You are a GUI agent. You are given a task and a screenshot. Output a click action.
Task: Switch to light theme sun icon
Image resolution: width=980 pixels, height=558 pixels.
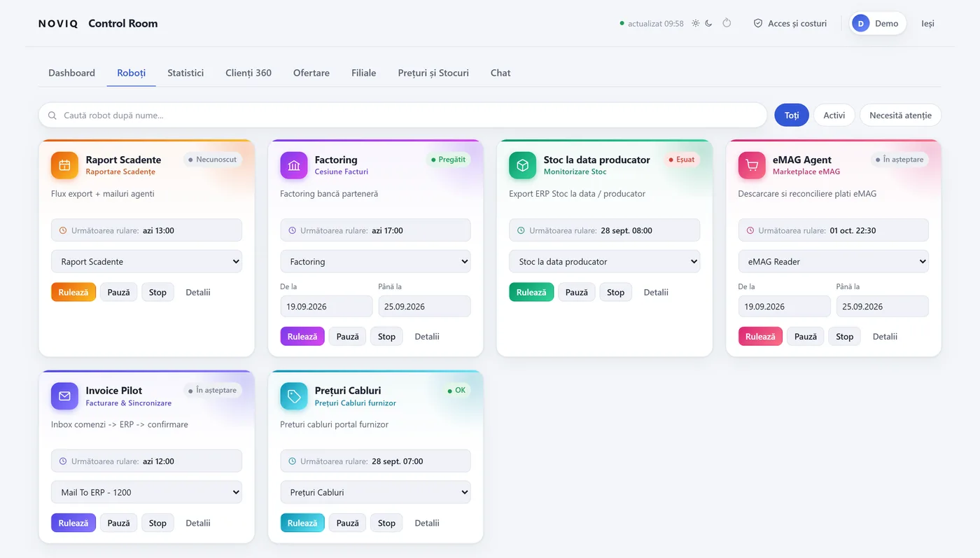696,23
